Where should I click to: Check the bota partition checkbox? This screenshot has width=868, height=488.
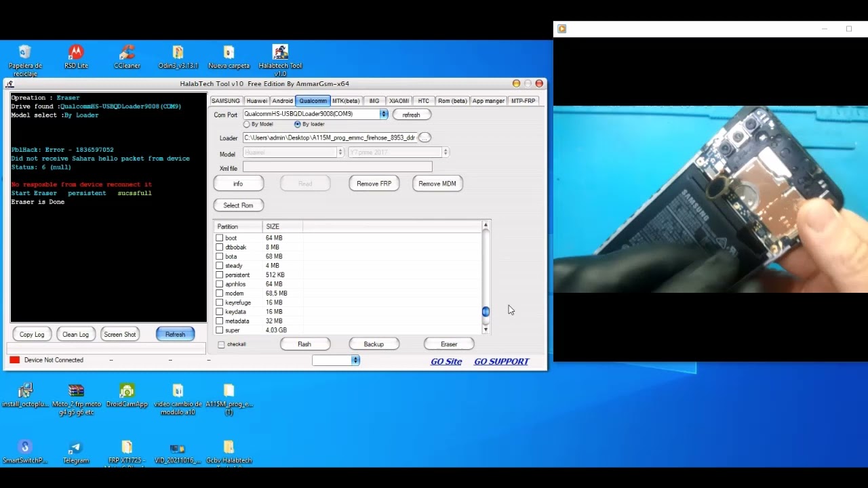pos(219,256)
